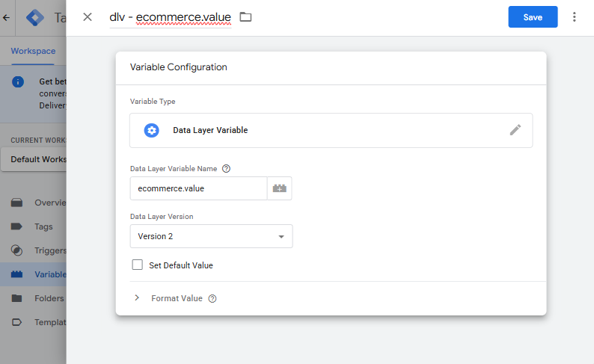
Task: Open help icon next to Format Value
Action: coord(212,298)
